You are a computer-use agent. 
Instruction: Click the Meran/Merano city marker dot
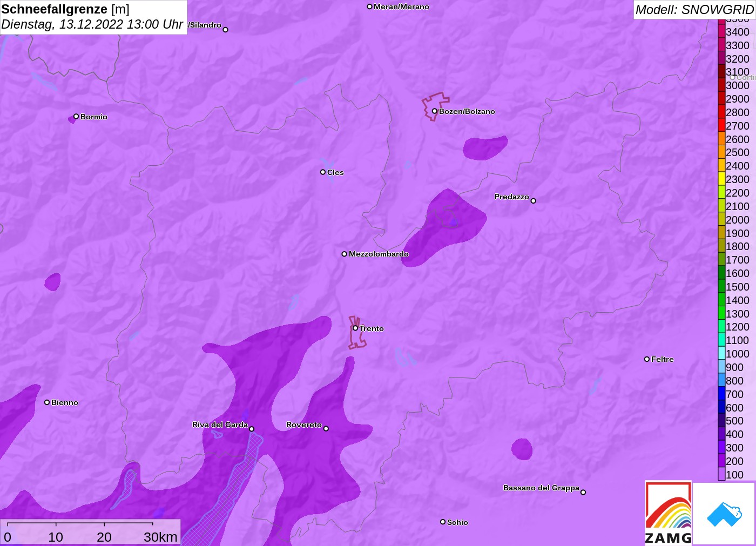pyautogui.click(x=369, y=6)
